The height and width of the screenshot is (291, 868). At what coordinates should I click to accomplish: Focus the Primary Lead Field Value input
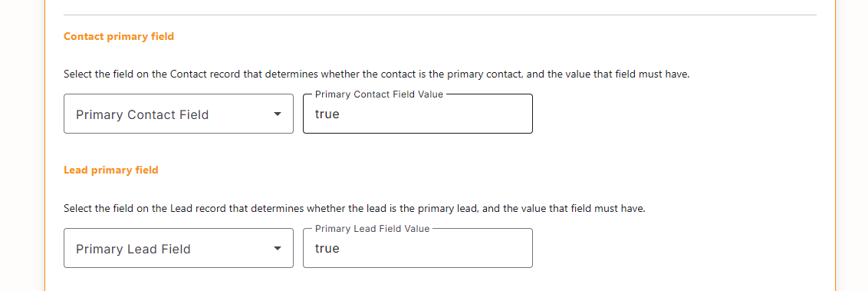418,248
